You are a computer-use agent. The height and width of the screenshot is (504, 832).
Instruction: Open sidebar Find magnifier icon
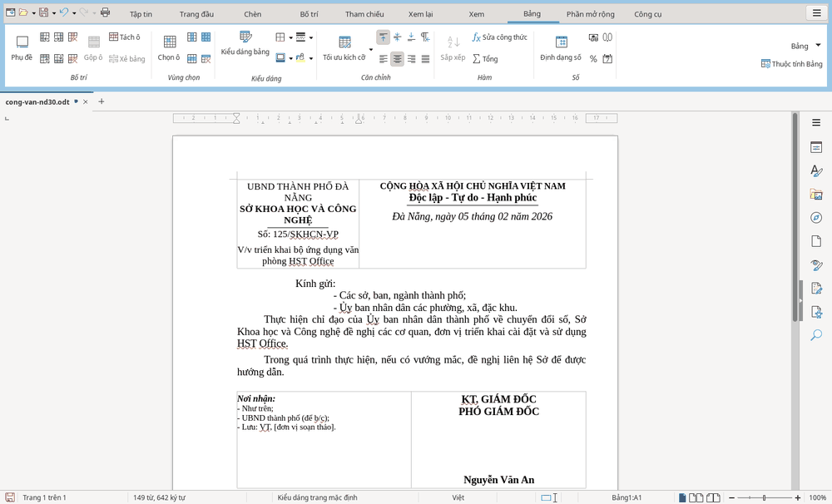pos(816,335)
